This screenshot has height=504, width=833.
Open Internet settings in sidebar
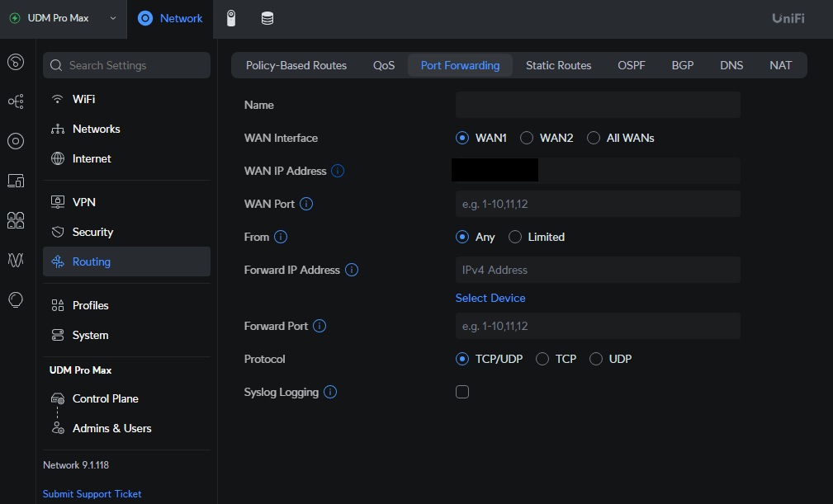pyautogui.click(x=126, y=158)
